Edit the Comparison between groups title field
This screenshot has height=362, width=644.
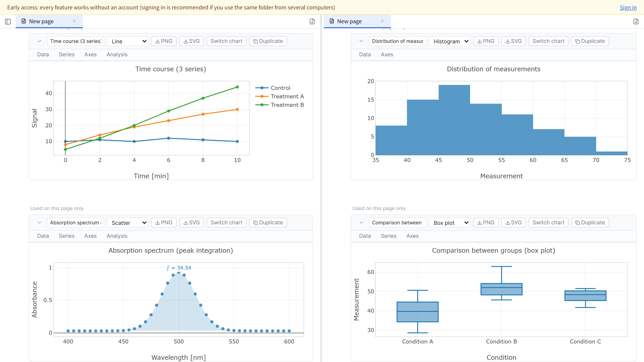click(398, 223)
